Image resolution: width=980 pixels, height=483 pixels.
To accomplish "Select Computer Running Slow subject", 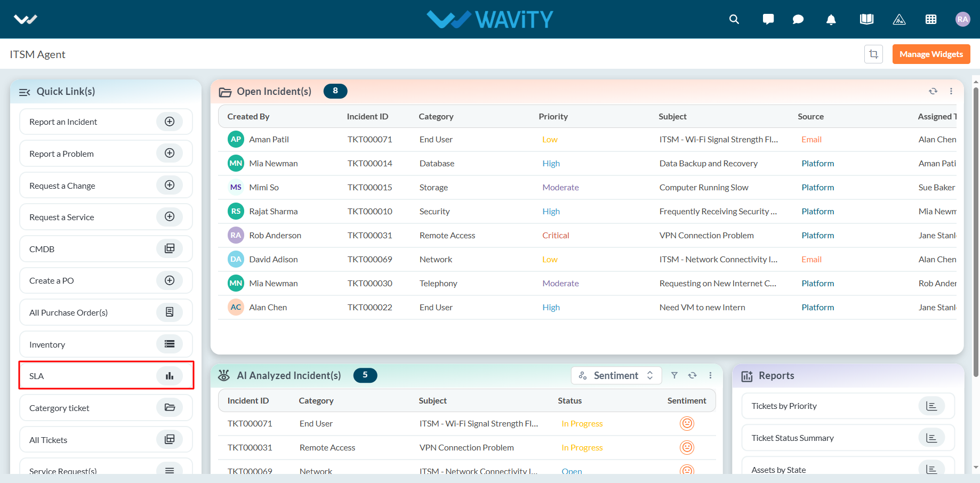I will tap(704, 187).
